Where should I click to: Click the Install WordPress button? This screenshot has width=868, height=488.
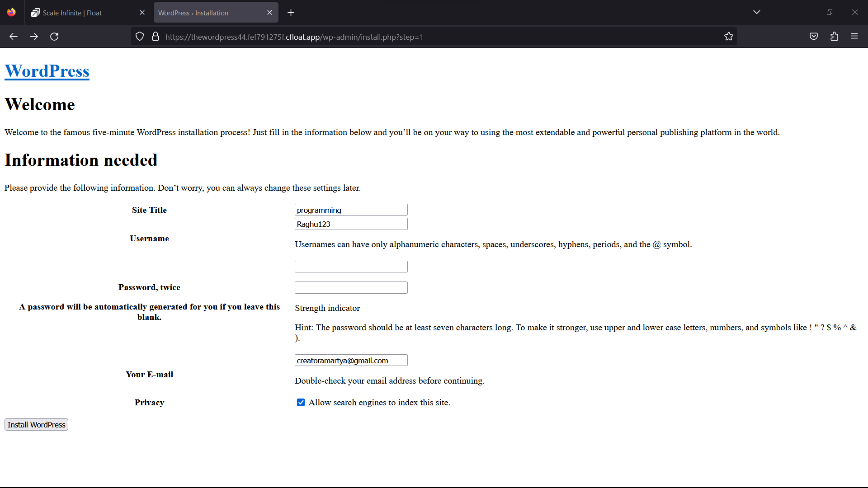pos(36,425)
